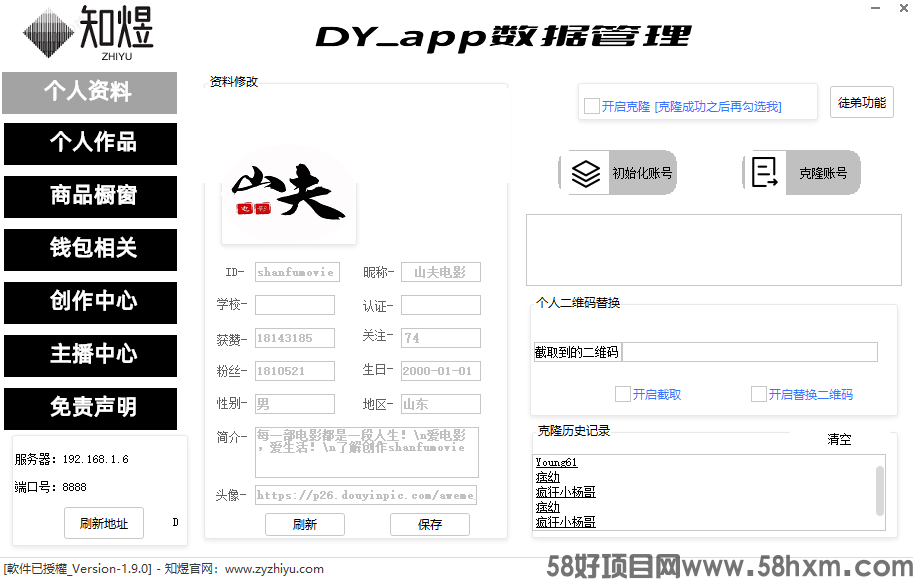Click the 地区 field showing 山东
The width and height of the screenshot is (913, 579).
(x=441, y=404)
